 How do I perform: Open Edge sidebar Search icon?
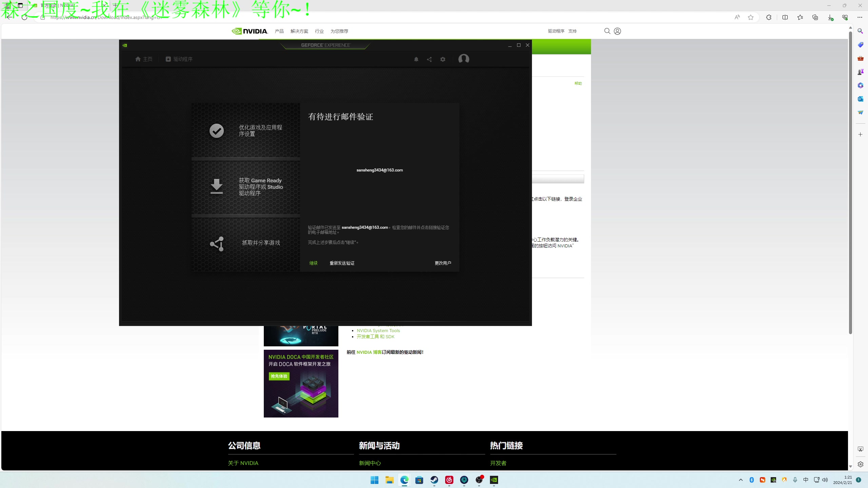point(860,31)
